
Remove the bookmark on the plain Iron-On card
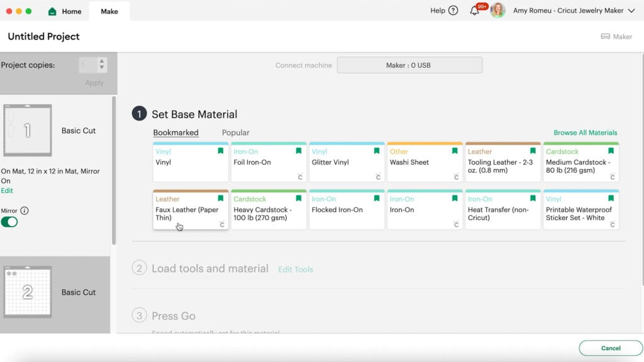coord(455,199)
